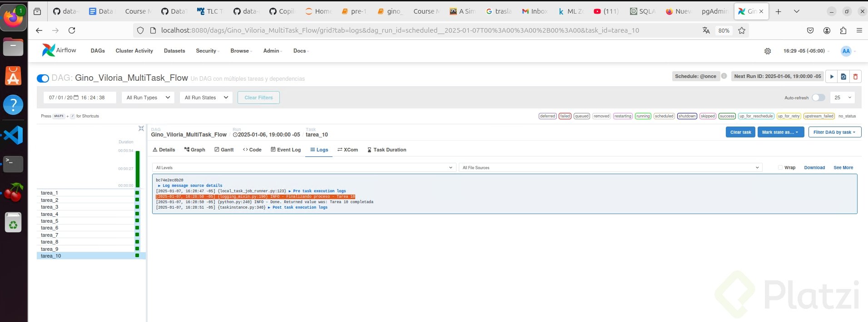
Task: Switch to the Event Log tab
Action: click(286, 150)
